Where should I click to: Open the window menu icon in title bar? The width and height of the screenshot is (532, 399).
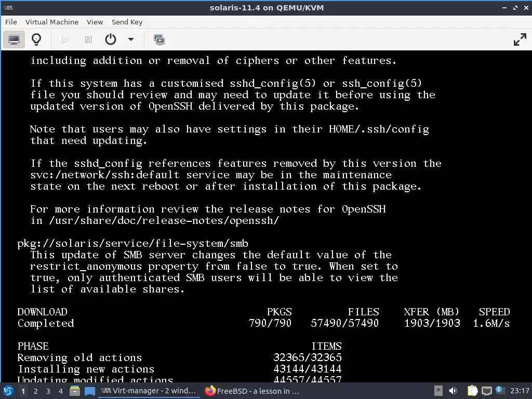tap(8, 8)
